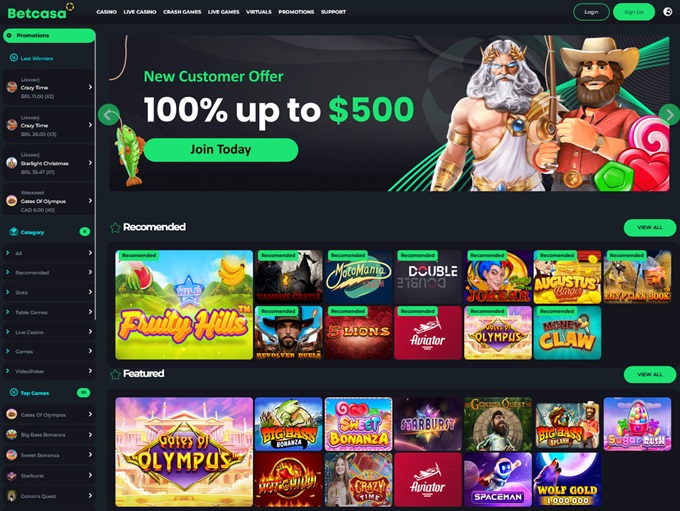Image resolution: width=680 pixels, height=511 pixels.
Task: Click Gates Of Olympus avatar in Top Games
Action: pos(12,414)
